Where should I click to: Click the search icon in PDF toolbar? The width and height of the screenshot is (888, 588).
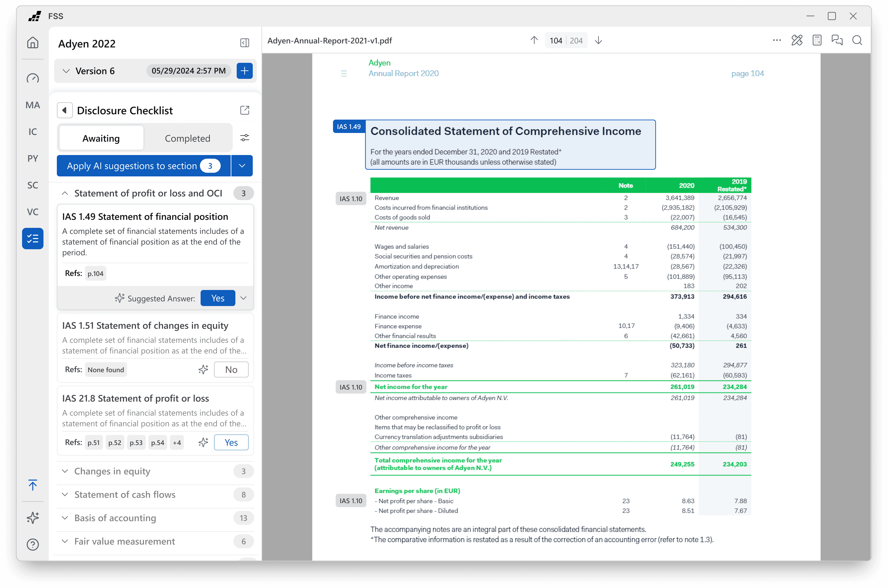857,41
